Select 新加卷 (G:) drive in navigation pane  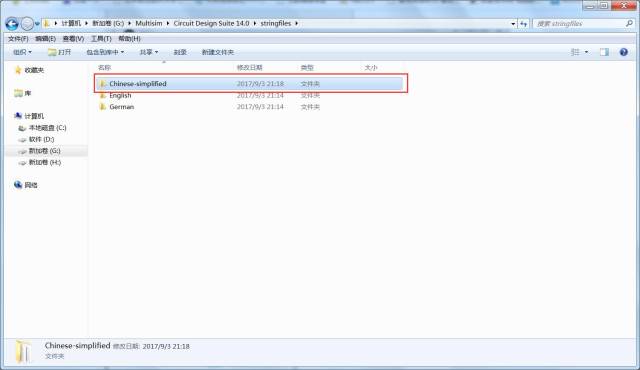click(44, 151)
